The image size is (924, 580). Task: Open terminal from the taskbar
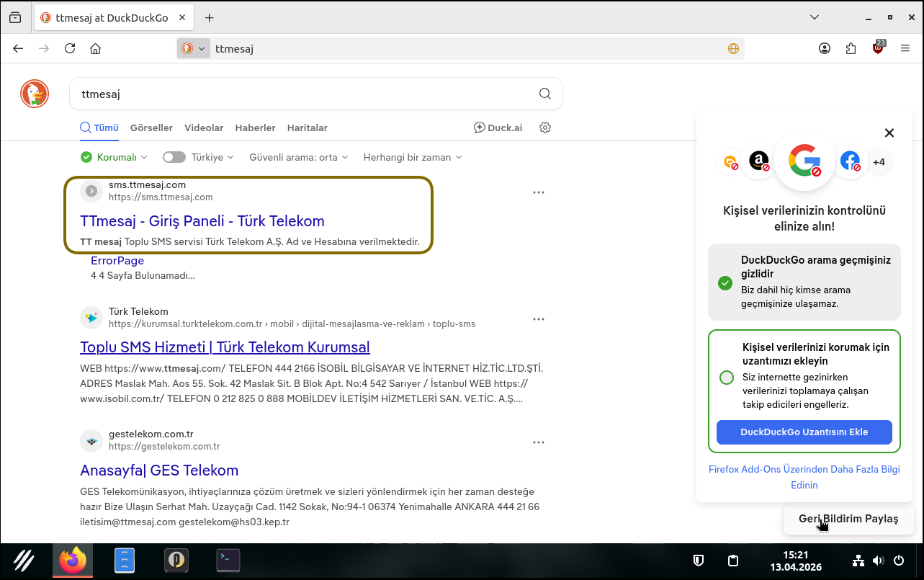coord(228,561)
